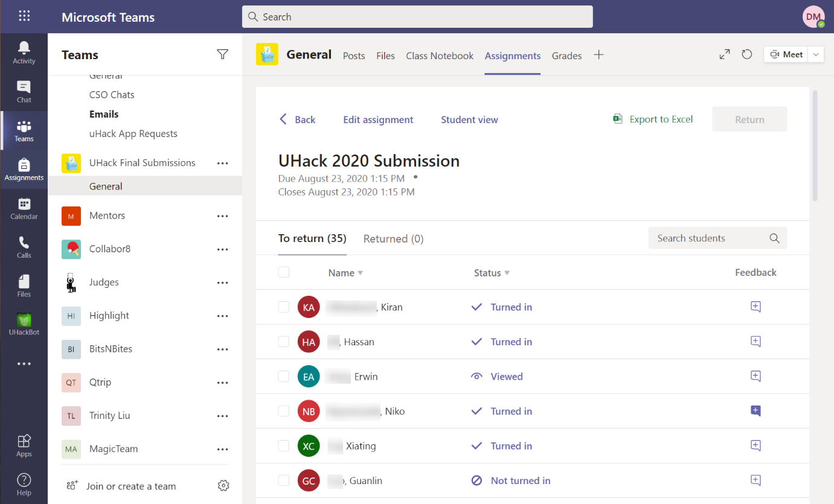Click into the Search students field
834x504 pixels.
point(710,238)
